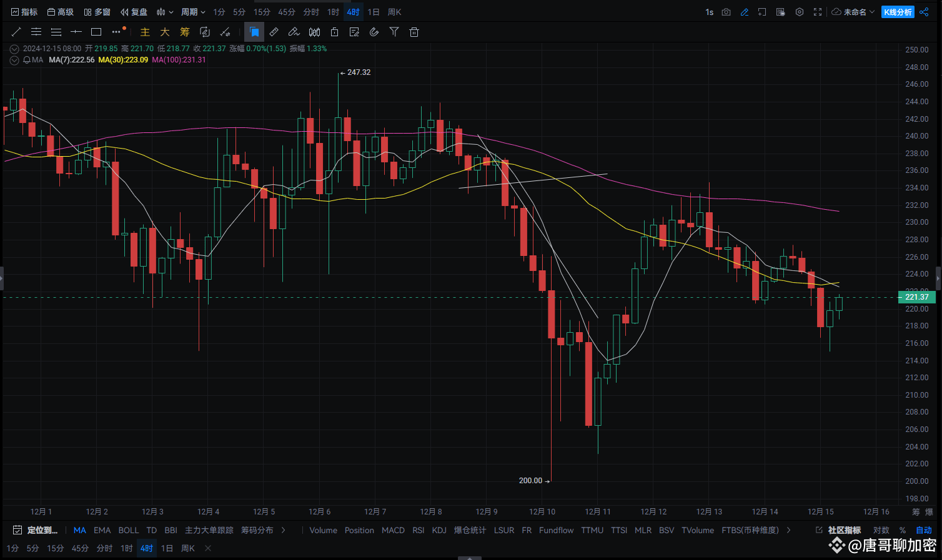Viewport: 942px width, 560px height.
Task: Expand more main indicators arrow after 筹码分布
Action: 284,530
